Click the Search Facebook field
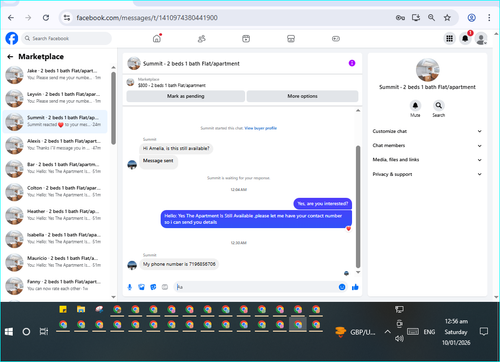Screen dimensions: 500x362 click(67, 38)
